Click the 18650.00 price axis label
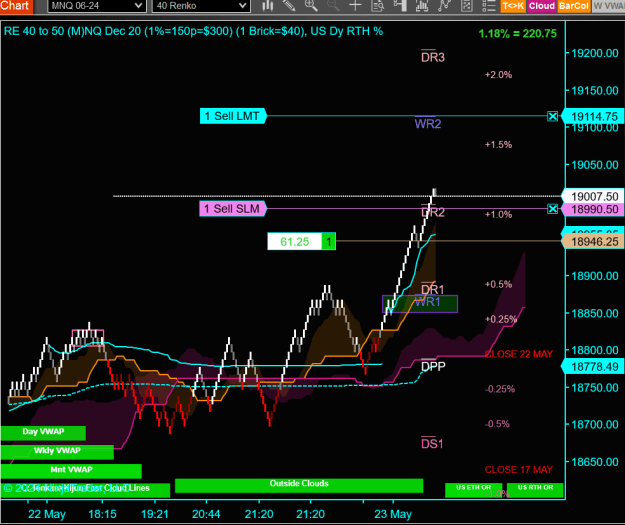Viewport: 625px width, 525px height. pos(595,462)
